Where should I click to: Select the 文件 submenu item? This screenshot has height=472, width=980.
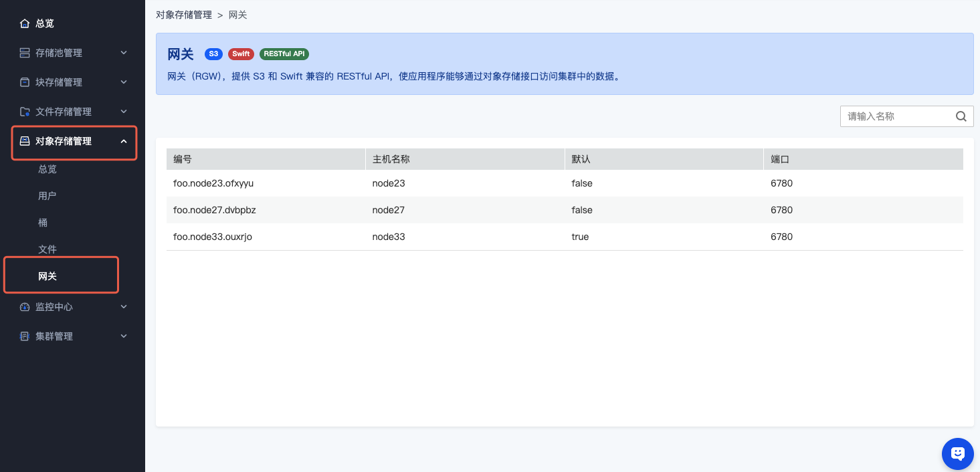[x=47, y=249]
